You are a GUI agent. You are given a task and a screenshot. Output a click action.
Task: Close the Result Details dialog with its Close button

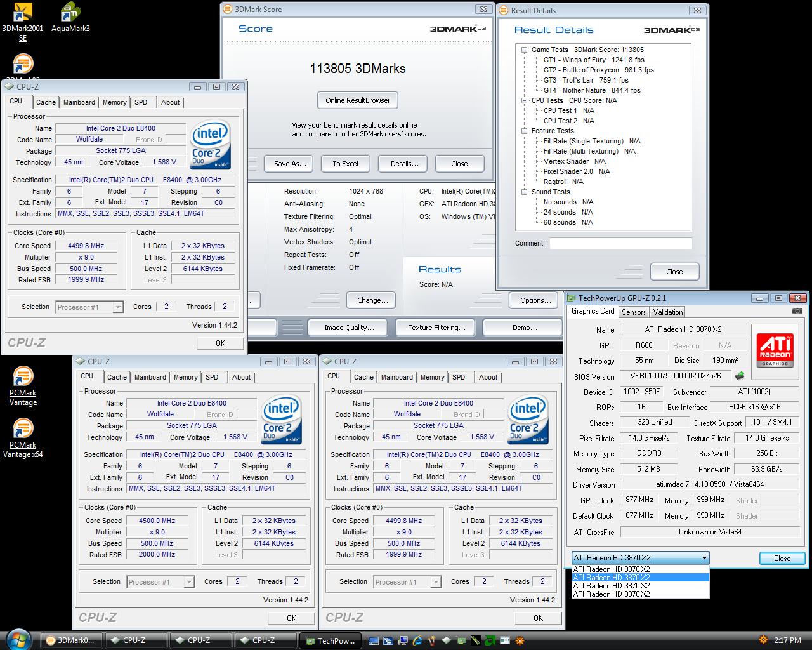coord(674,272)
